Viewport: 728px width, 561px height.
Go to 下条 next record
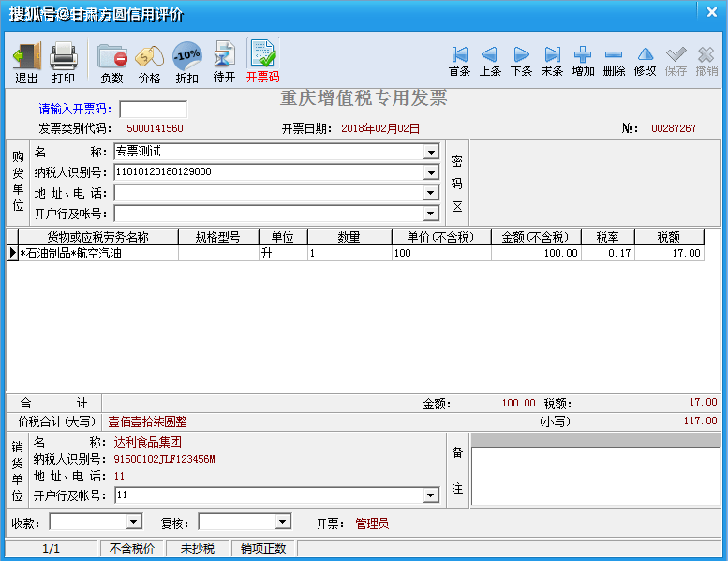tap(521, 62)
